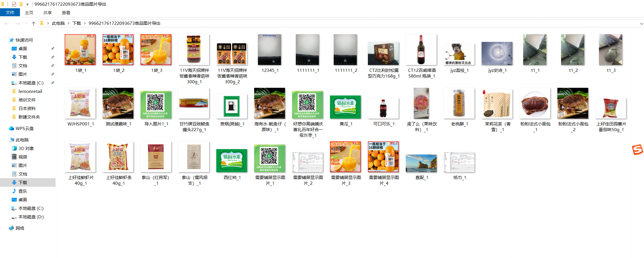
Task: Select the 导入图片1_1 QR code thumbnail
Action: pos(156,105)
